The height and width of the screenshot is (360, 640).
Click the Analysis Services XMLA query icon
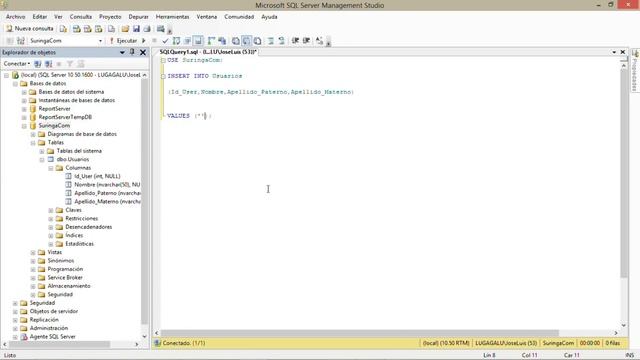pos(99,29)
